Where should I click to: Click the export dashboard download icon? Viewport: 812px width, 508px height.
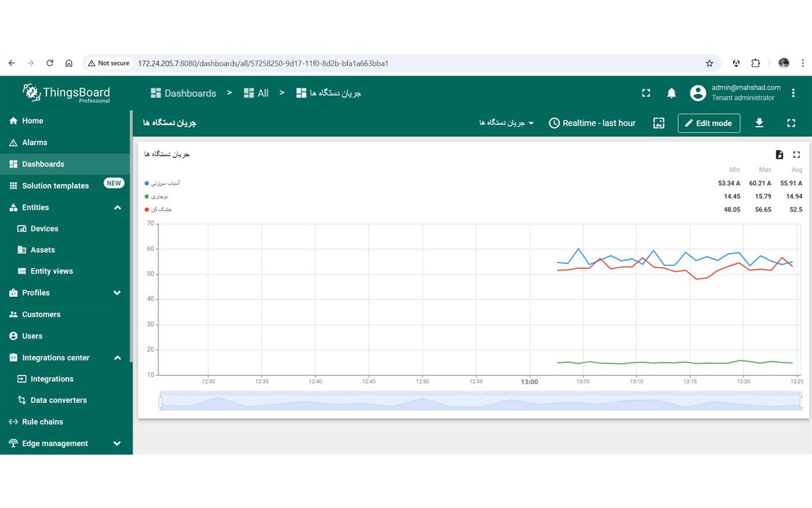[x=759, y=123]
